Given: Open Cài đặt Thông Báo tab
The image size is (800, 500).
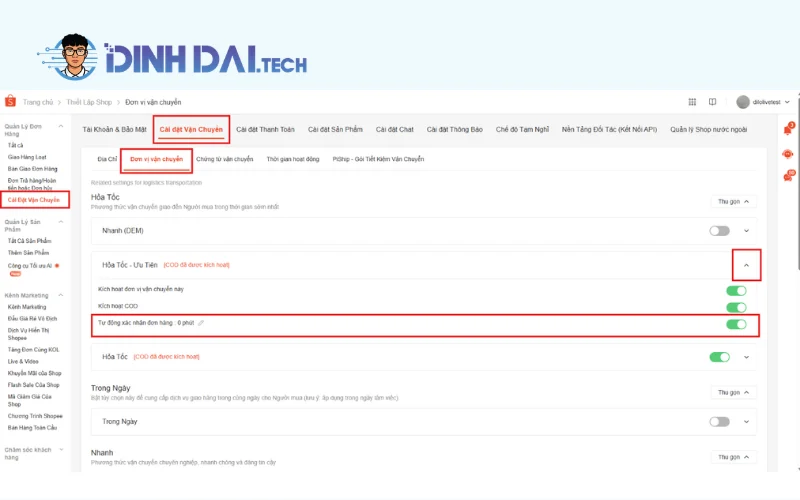Looking at the screenshot, I should pos(455,130).
